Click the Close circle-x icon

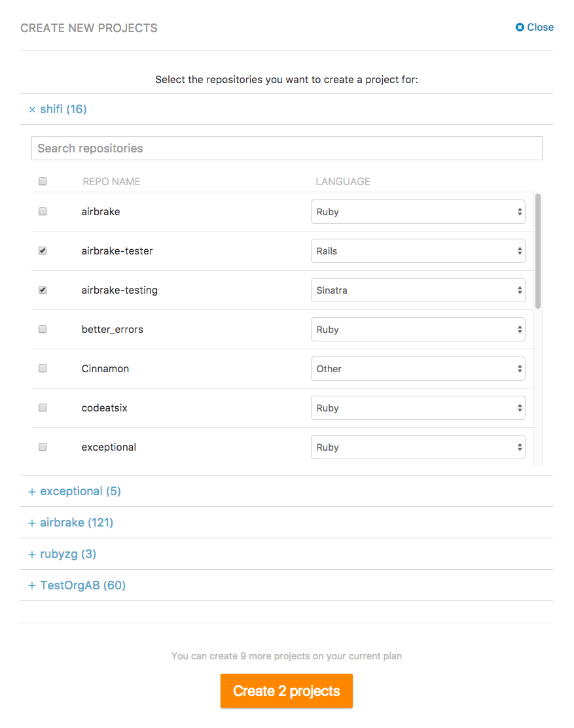click(520, 27)
